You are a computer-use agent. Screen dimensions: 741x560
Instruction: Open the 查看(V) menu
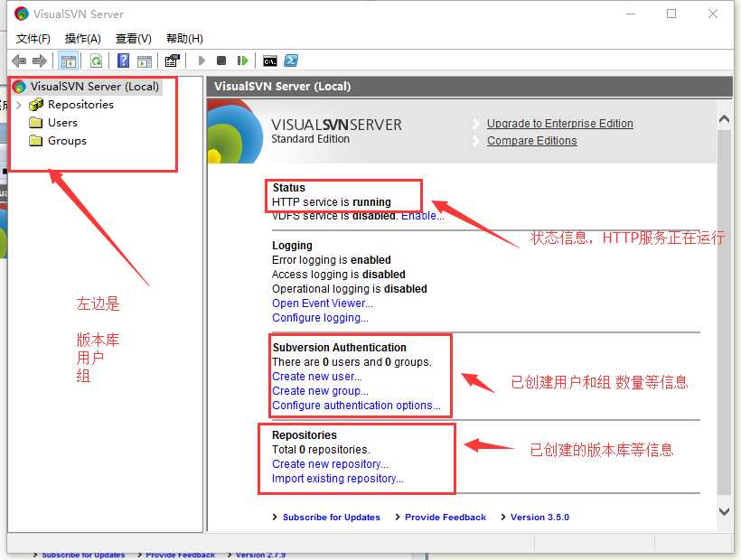point(133,39)
